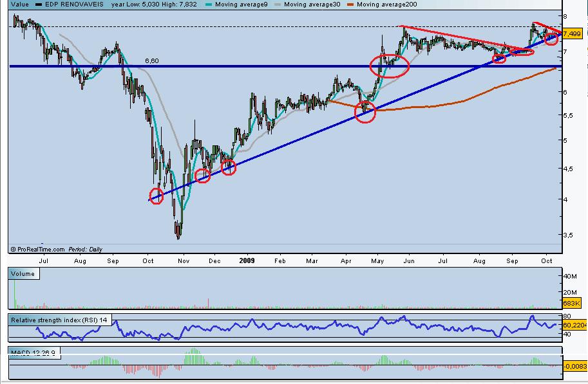Click the Moving average30 legend entry
Image resolution: width=588 pixels, height=384 pixels.
(x=307, y=5)
